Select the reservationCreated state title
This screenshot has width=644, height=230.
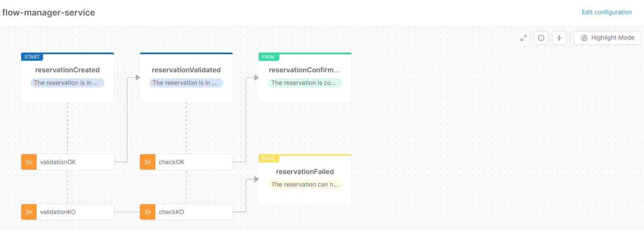point(68,70)
